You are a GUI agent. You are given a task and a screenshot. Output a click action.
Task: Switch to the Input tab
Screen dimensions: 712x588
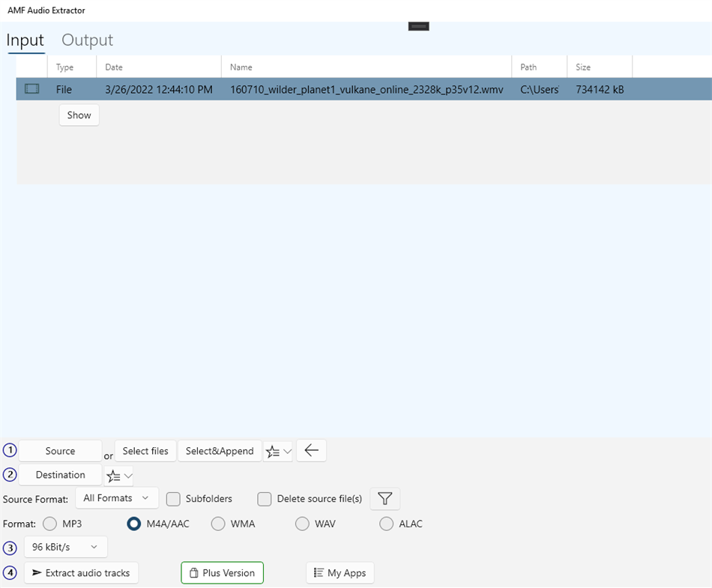click(25, 40)
